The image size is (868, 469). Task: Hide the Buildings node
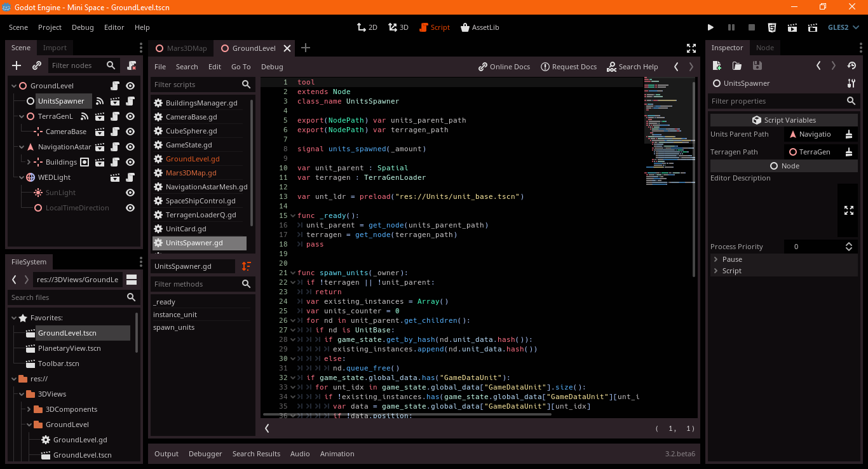tap(130, 162)
